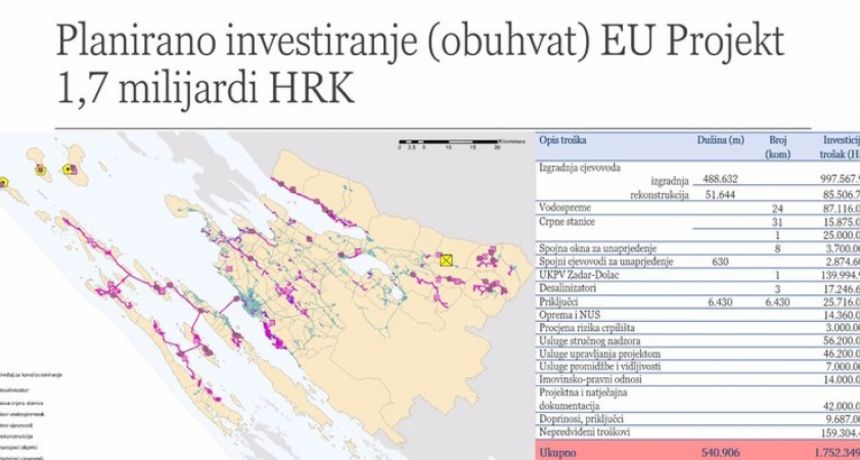This screenshot has height=460, width=860.
Task: Select 'Usluge promidžbe i vidljivosti' row label
Action: click(x=600, y=366)
